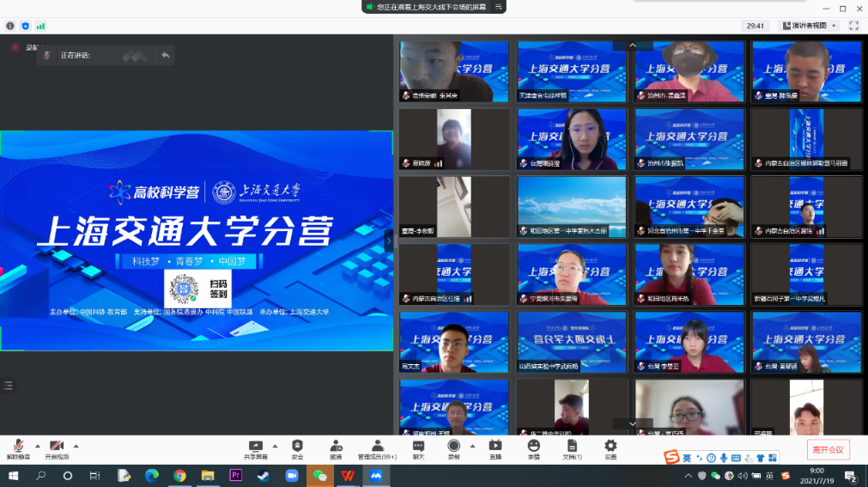This screenshot has width=868, height=487.
Task: Open the 演讲者视图 layout dropdown
Action: [x=810, y=26]
